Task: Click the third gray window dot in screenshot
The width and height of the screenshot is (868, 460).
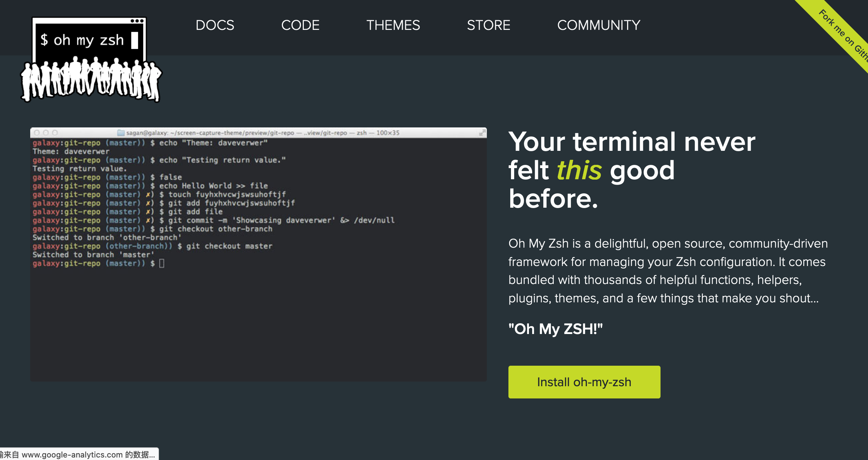Action: point(55,133)
